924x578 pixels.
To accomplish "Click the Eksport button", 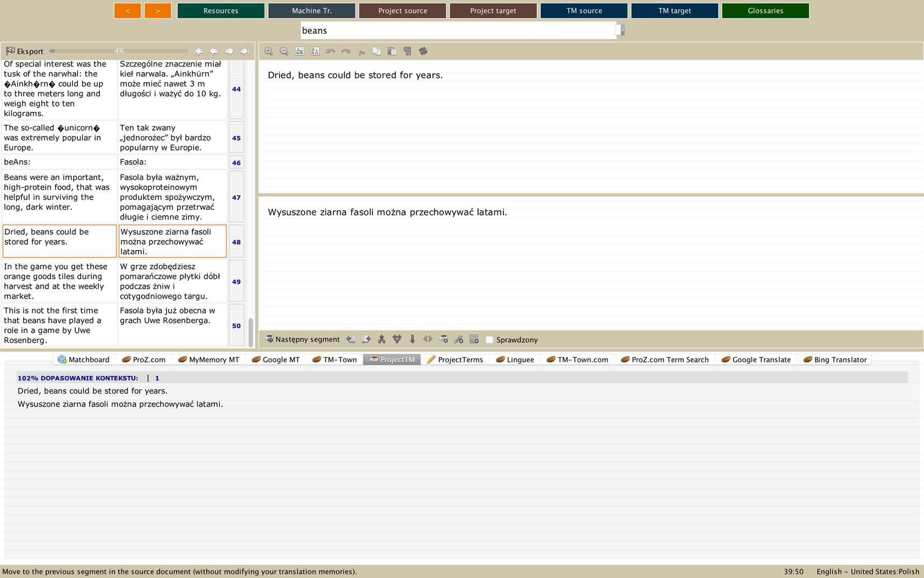I will tap(24, 51).
